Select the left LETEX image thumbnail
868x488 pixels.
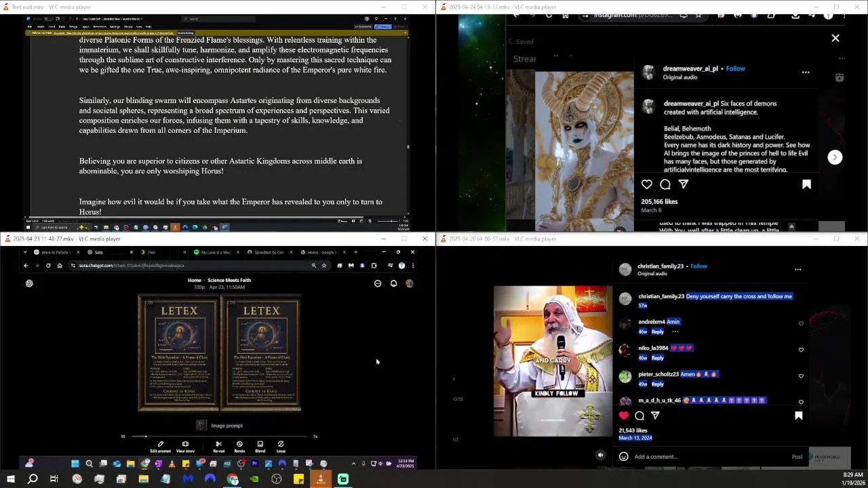(x=179, y=352)
